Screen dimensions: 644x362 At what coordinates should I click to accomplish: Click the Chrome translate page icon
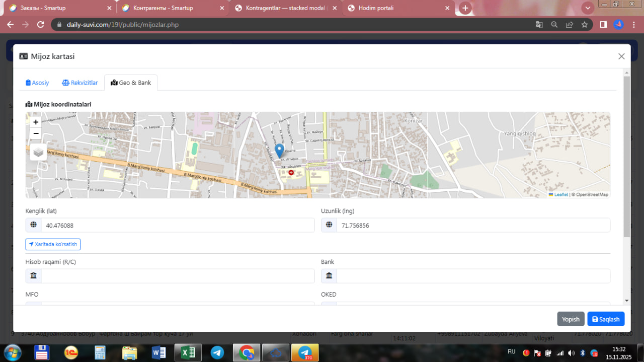coord(539,24)
